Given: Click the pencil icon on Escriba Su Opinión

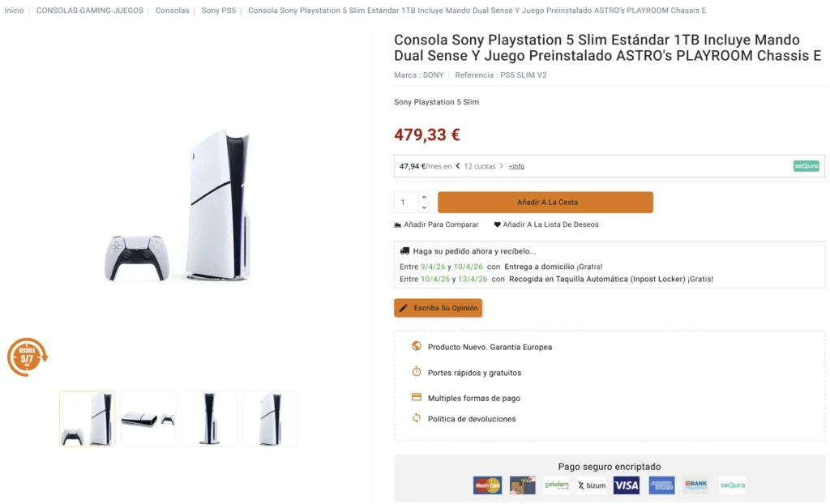Looking at the screenshot, I should click(x=404, y=308).
